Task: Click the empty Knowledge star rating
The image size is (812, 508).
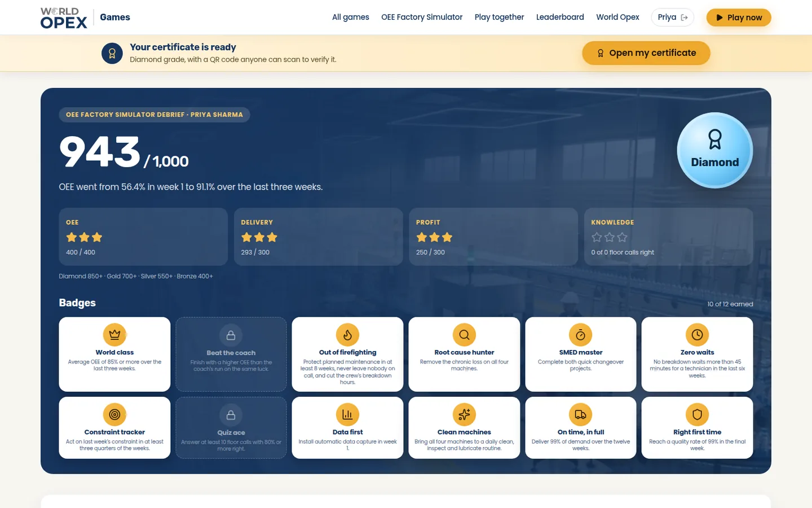Action: coord(609,237)
